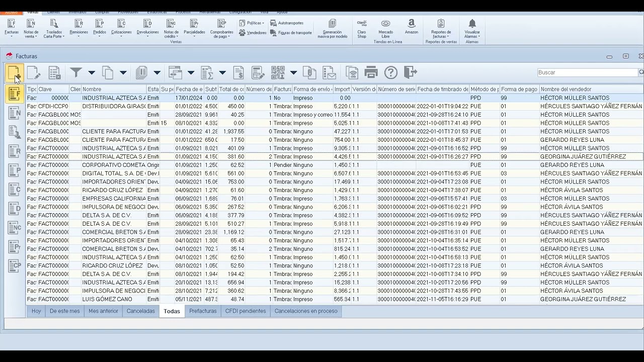
Task: Click the Vendedores ribbon button
Action: [253, 33]
